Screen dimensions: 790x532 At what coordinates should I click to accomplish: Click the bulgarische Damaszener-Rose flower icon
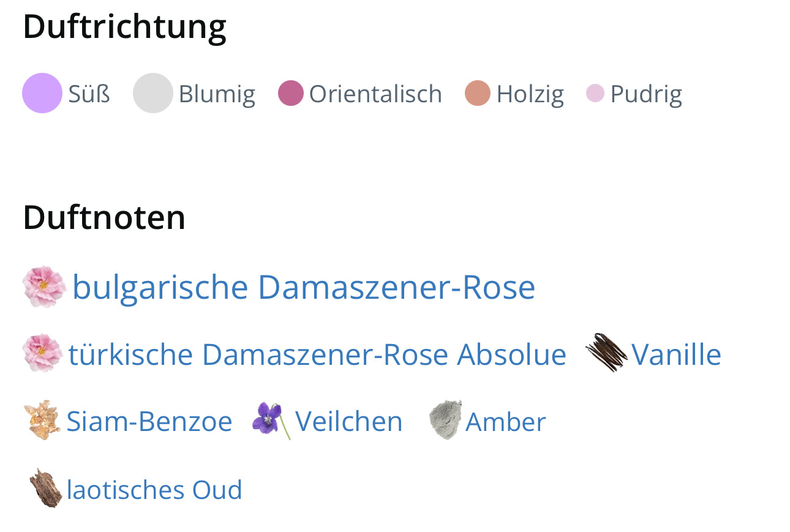43,287
